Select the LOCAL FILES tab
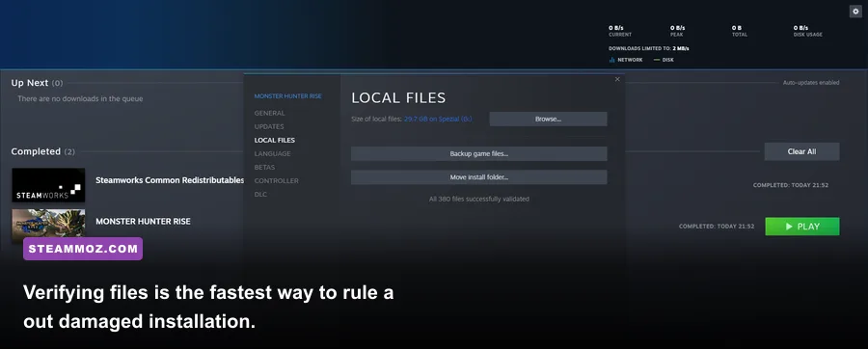Screen dimensions: 868x349 coord(275,140)
